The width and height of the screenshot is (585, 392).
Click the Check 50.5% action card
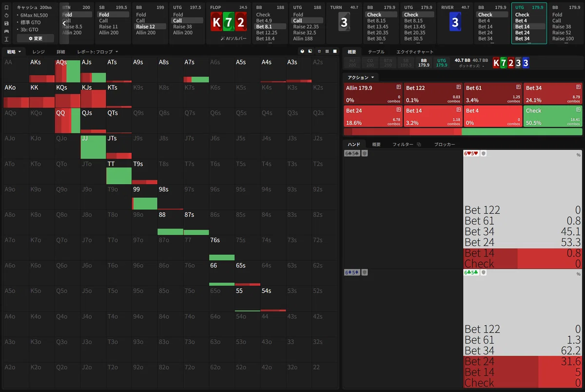[x=553, y=117]
